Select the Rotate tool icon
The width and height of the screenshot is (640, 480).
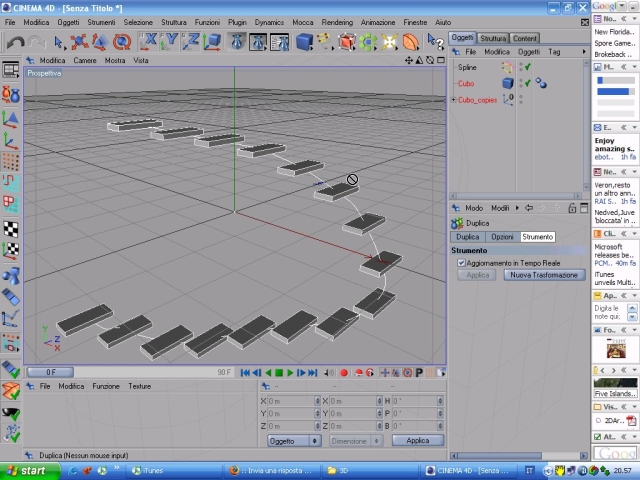click(122, 42)
